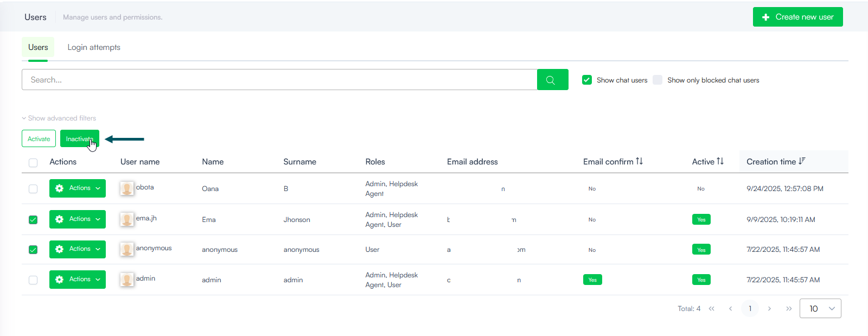Screen dimensions: 868x336
Task: Open Actions dropdown for admin user
Action: point(78,280)
